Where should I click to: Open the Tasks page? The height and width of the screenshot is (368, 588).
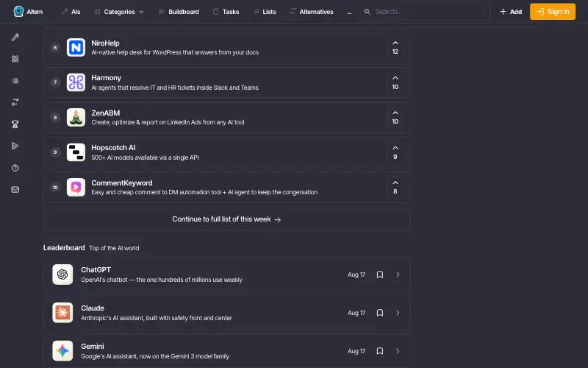[x=226, y=12]
